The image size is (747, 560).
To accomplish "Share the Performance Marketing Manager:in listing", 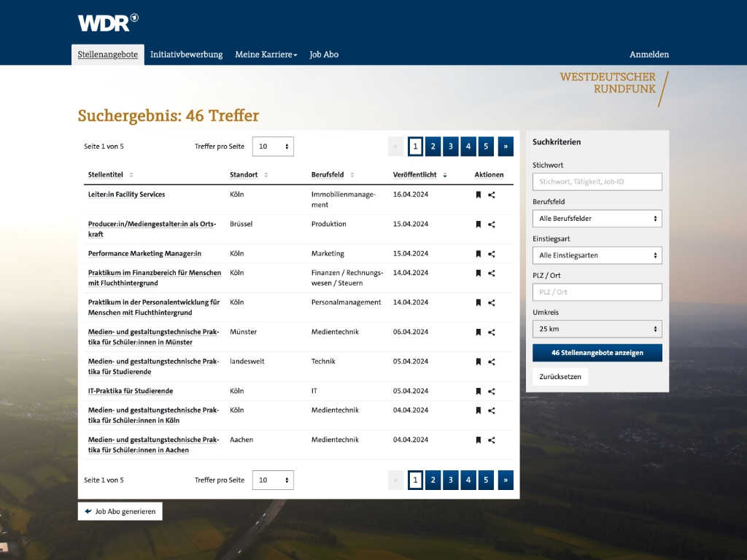I will point(492,254).
